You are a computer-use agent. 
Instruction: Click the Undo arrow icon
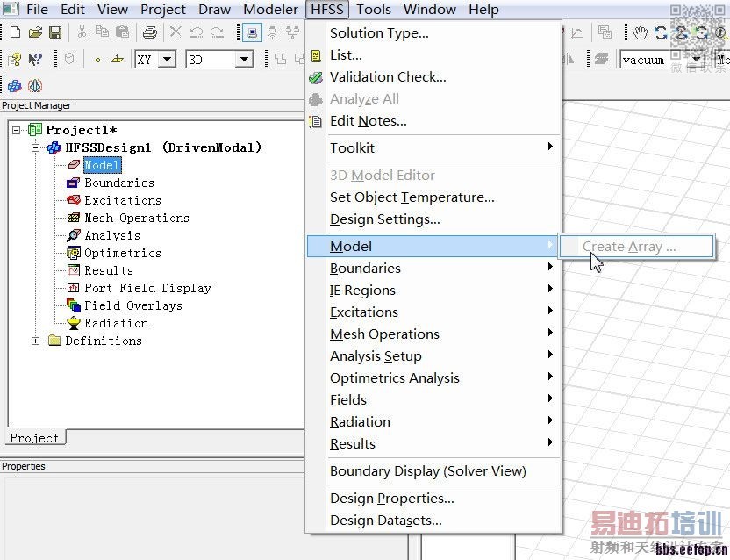(196, 32)
